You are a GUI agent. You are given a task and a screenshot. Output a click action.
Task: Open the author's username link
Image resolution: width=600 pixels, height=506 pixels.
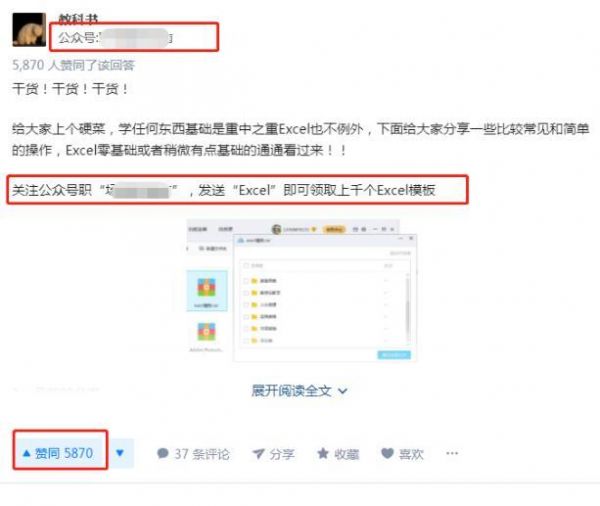click(78, 18)
